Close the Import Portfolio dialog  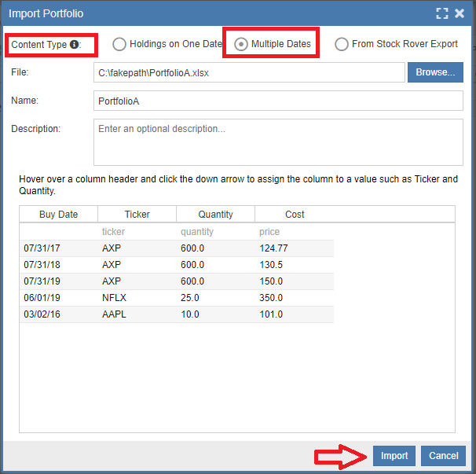[460, 13]
